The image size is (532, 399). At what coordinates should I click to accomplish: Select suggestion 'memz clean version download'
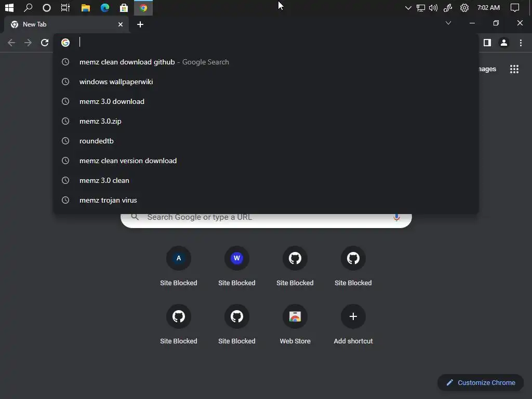[x=266, y=161]
